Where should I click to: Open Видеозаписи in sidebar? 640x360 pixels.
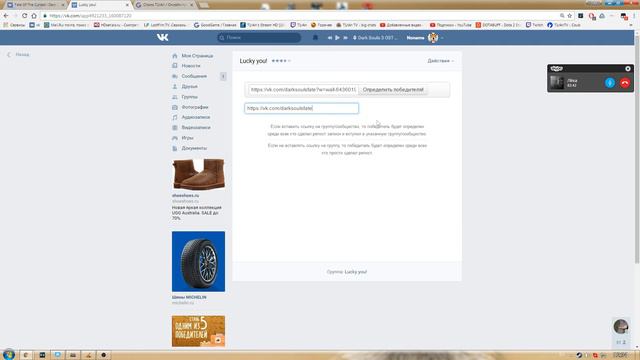196,127
